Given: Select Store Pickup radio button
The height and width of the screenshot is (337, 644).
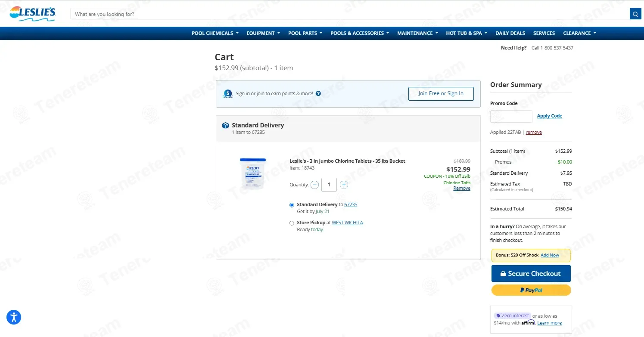Looking at the screenshot, I should point(292,223).
